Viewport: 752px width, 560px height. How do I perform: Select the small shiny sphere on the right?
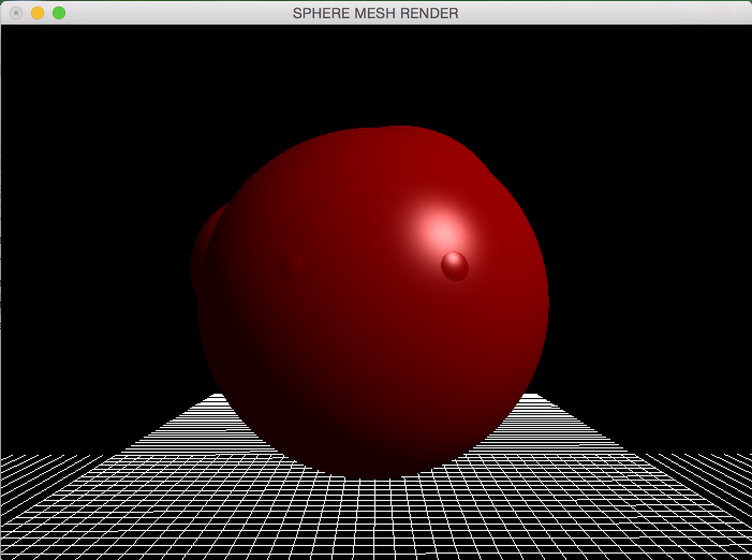(455, 266)
